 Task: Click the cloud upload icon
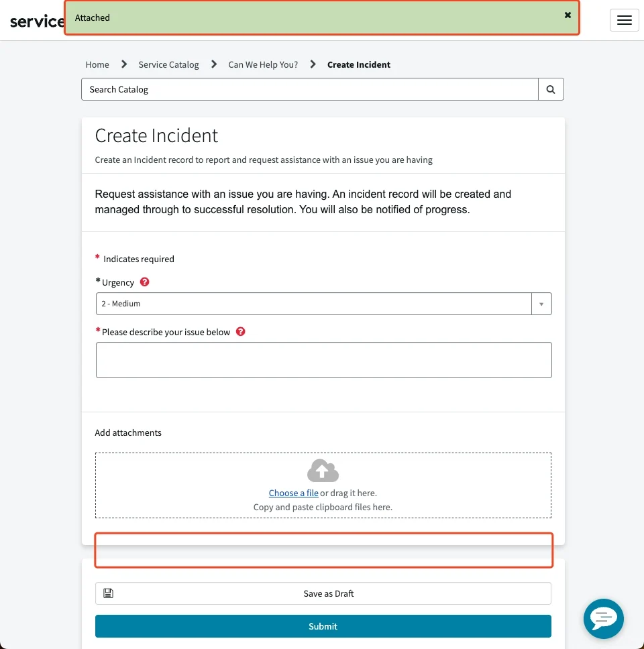click(323, 471)
